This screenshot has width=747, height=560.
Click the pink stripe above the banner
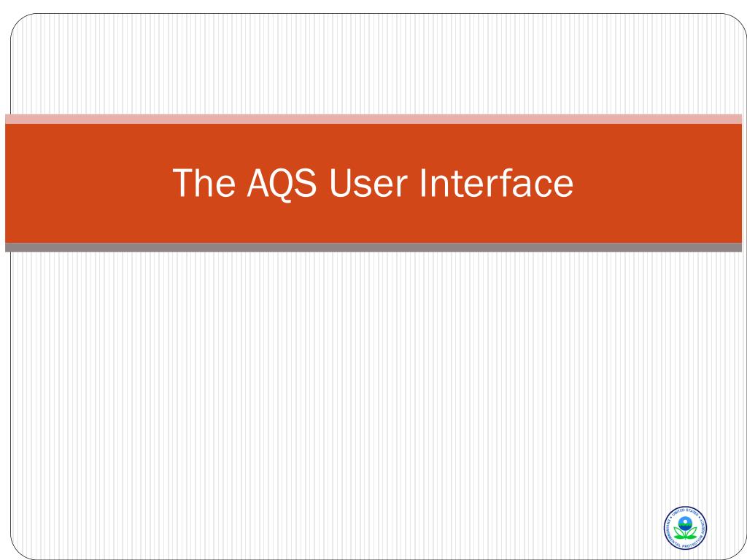[373, 119]
